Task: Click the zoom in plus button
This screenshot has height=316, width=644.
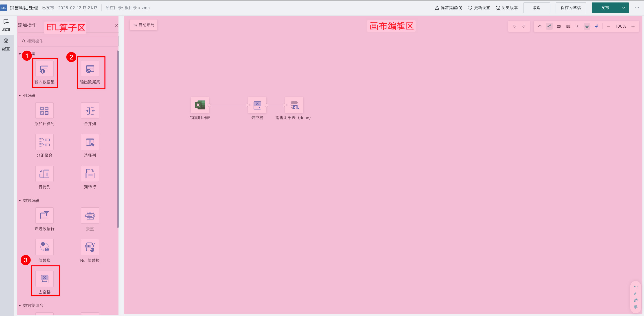Action: click(633, 26)
